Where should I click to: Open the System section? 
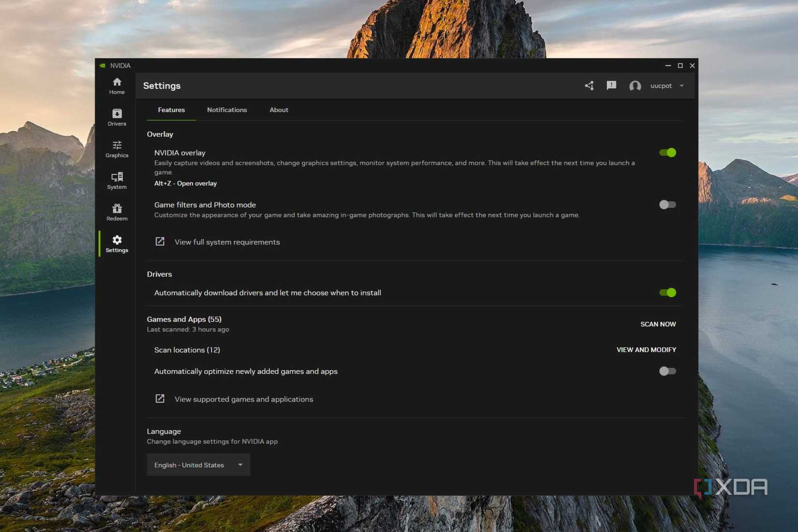coord(117,180)
